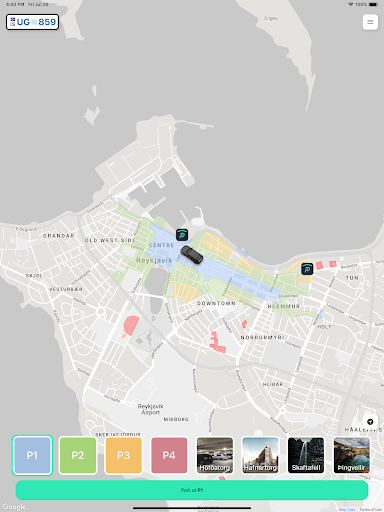This screenshot has width=384, height=512.
Task: Open the Höfðatorg garage thumbnail
Action: point(215,455)
